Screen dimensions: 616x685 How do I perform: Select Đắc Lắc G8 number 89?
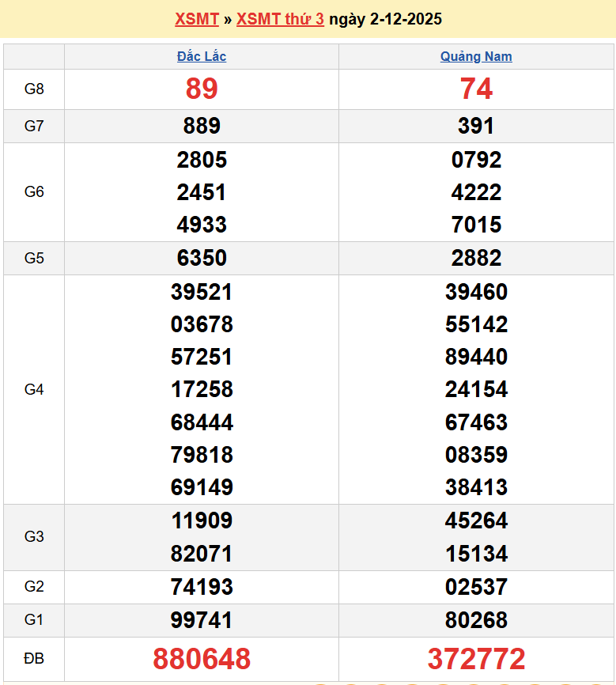point(202,89)
